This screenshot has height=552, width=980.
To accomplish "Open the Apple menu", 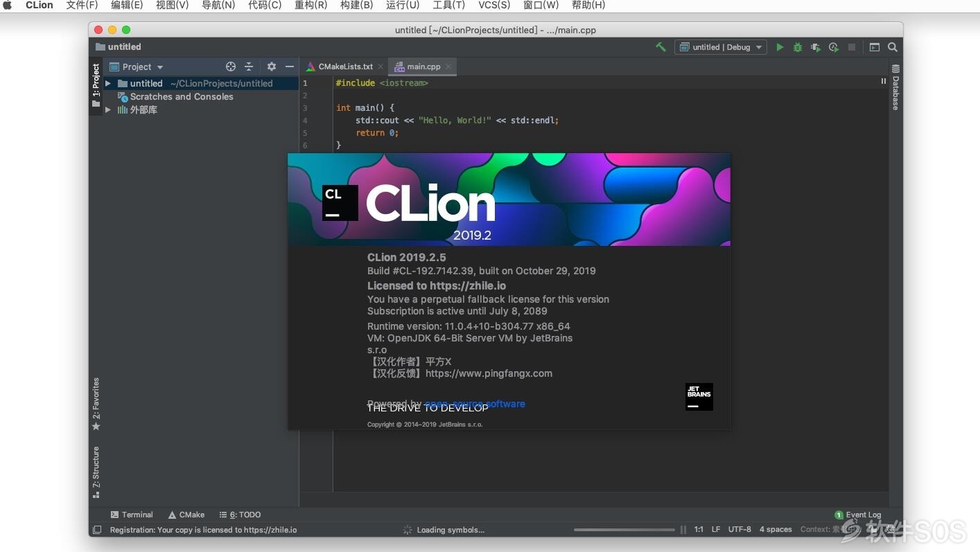I will pyautogui.click(x=8, y=5).
